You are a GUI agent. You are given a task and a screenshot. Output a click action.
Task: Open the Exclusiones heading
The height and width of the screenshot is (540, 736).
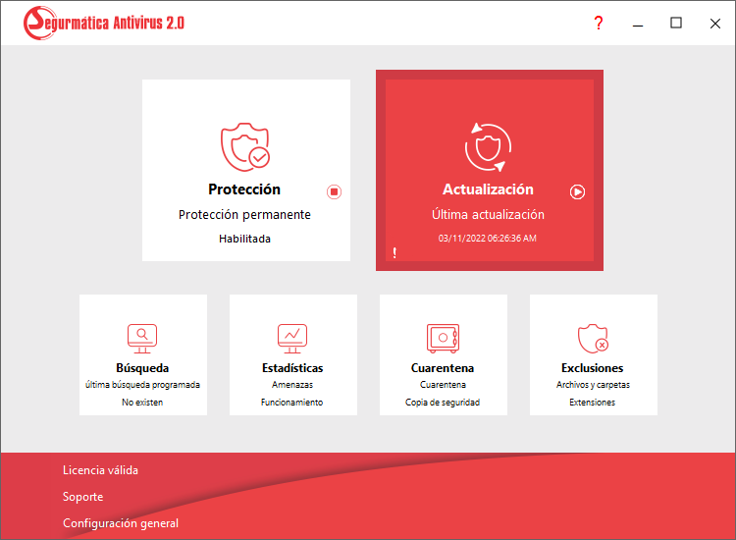click(x=592, y=368)
